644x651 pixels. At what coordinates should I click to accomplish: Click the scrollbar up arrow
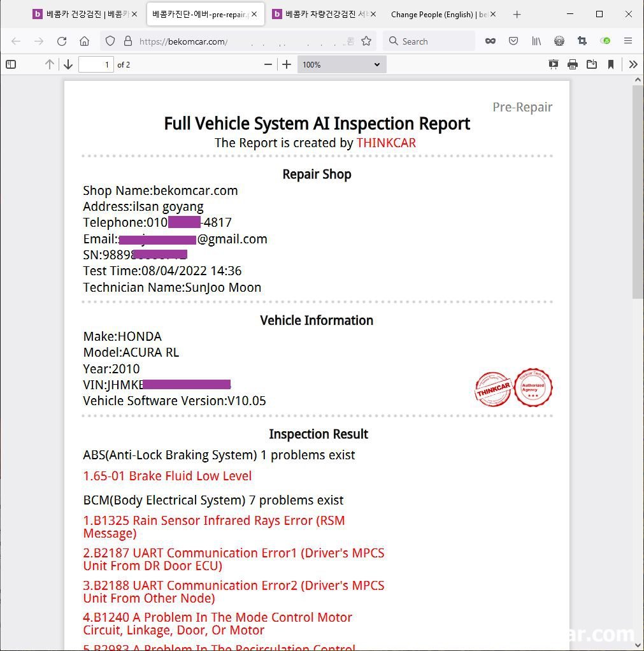(x=638, y=79)
